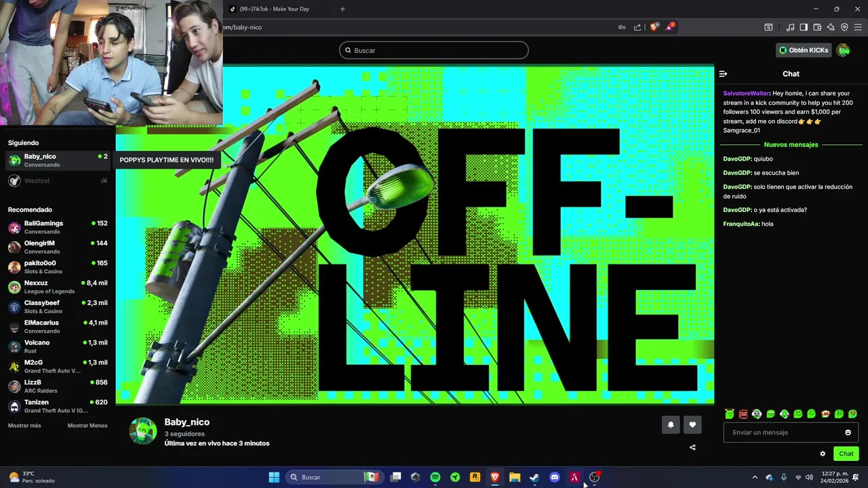Screen dimensions: 868x488
Task: Open Tanizen recommended channel
Action: pos(58,406)
